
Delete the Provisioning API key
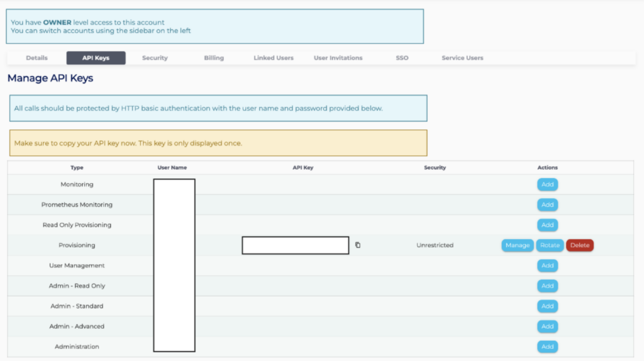point(580,245)
